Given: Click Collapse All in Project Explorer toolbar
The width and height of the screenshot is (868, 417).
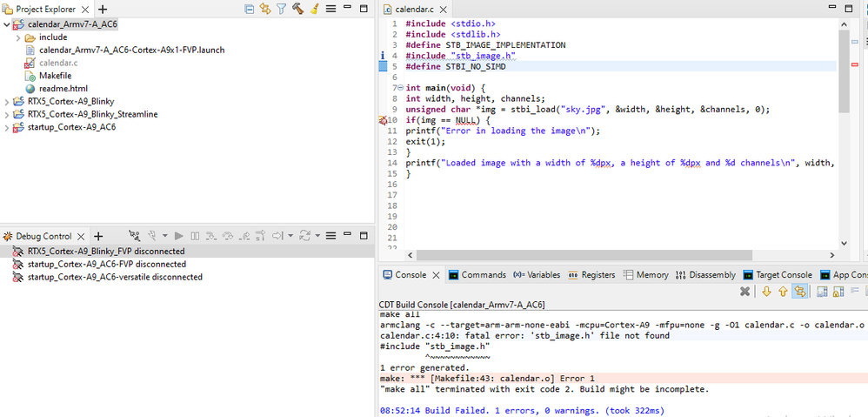Looking at the screenshot, I should (x=250, y=9).
